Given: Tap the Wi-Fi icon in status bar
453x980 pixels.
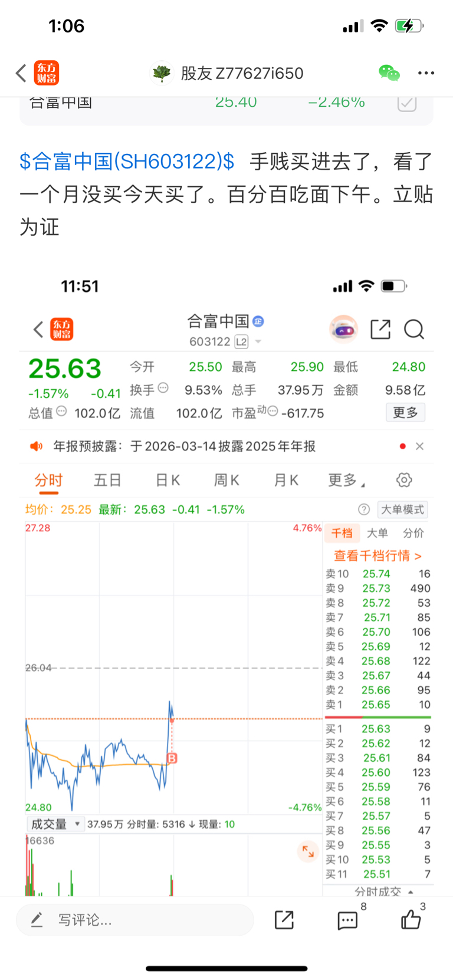Looking at the screenshot, I should point(379,26).
